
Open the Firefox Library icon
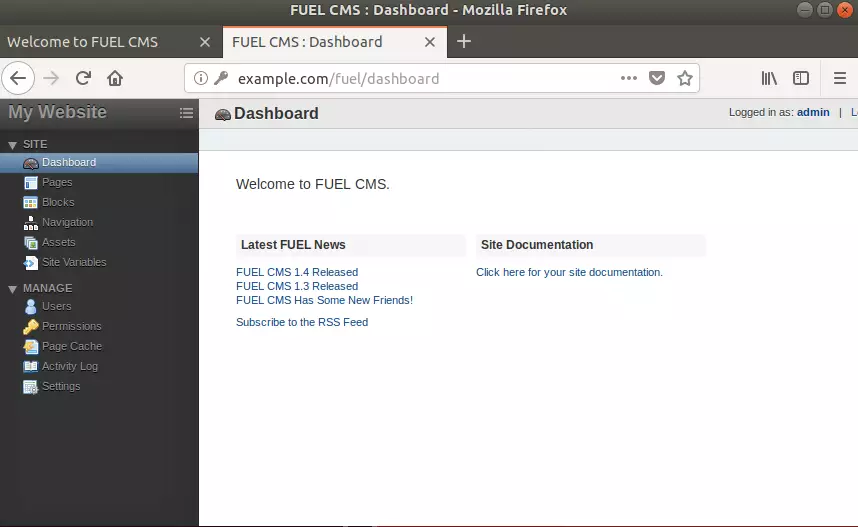(769, 78)
